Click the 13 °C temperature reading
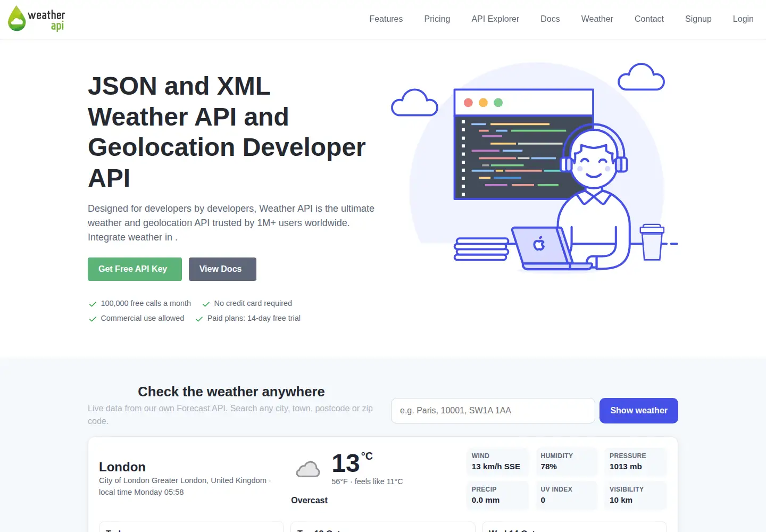The height and width of the screenshot is (532, 766). point(352,462)
